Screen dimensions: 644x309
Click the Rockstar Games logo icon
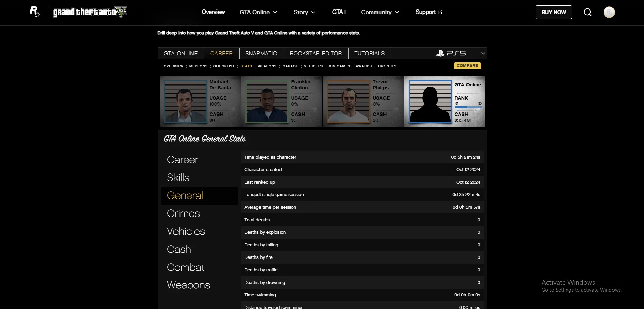point(35,12)
